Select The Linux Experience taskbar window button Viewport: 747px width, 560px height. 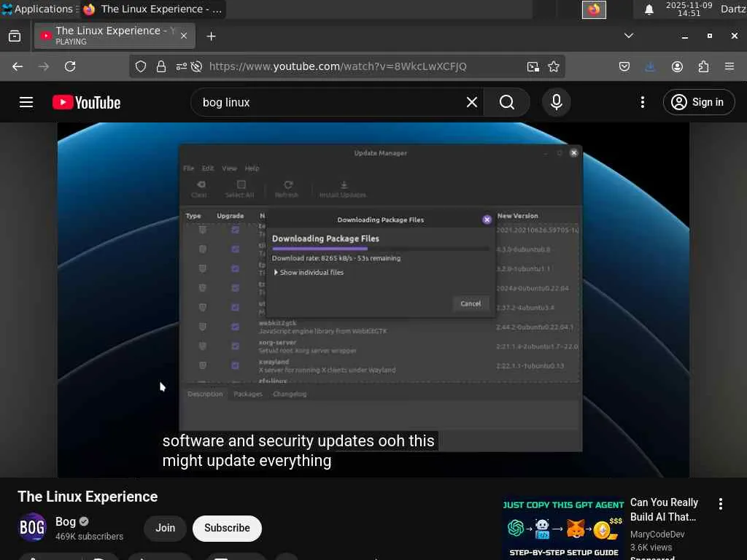tap(153, 9)
